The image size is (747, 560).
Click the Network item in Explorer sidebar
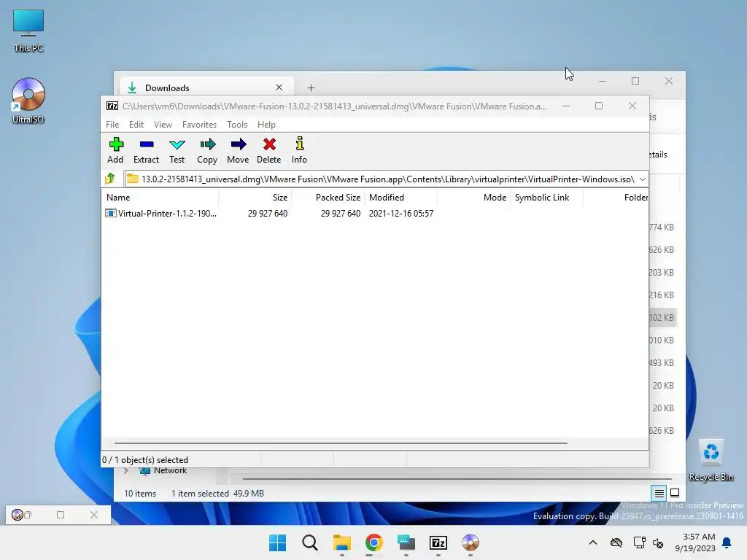pos(170,470)
